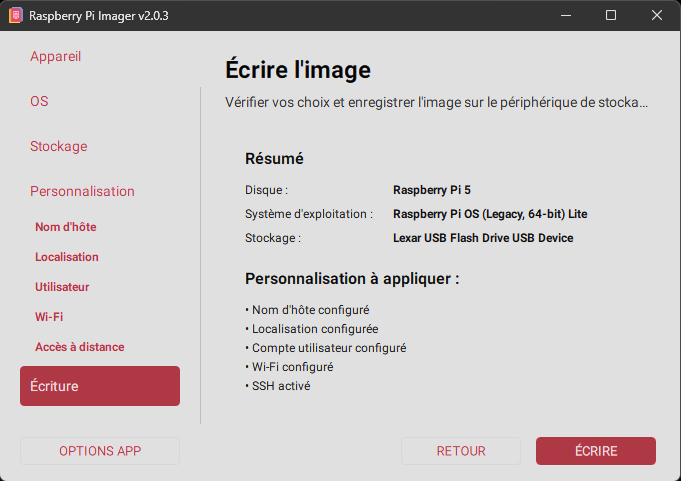Click Localisation configurée item
Screen dimensions: 681x481
[x=312, y=329]
